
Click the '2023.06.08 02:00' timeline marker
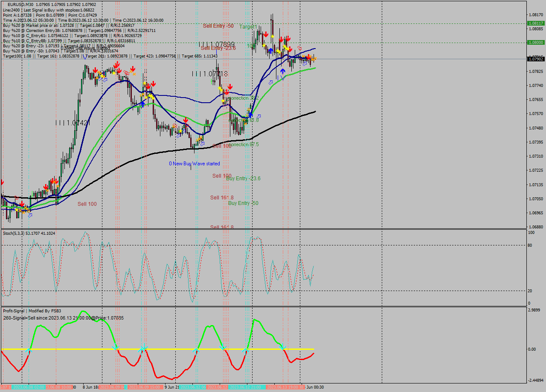(x=29, y=387)
